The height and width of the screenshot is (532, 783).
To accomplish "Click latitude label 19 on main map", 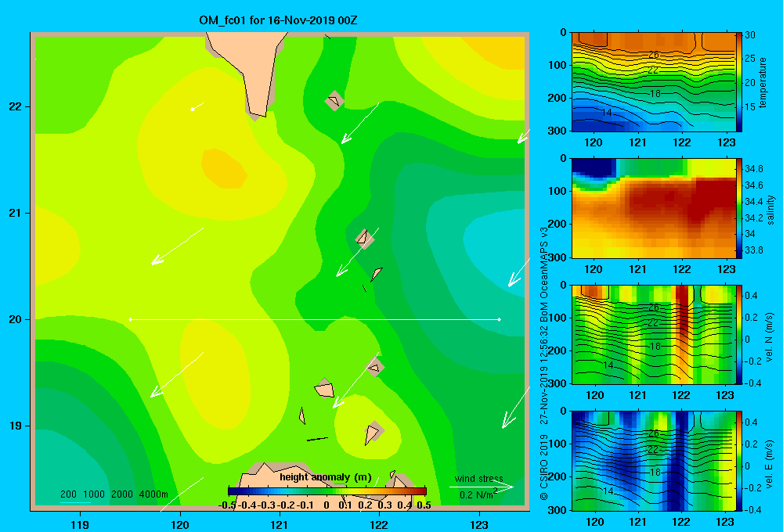I will pos(16,426).
